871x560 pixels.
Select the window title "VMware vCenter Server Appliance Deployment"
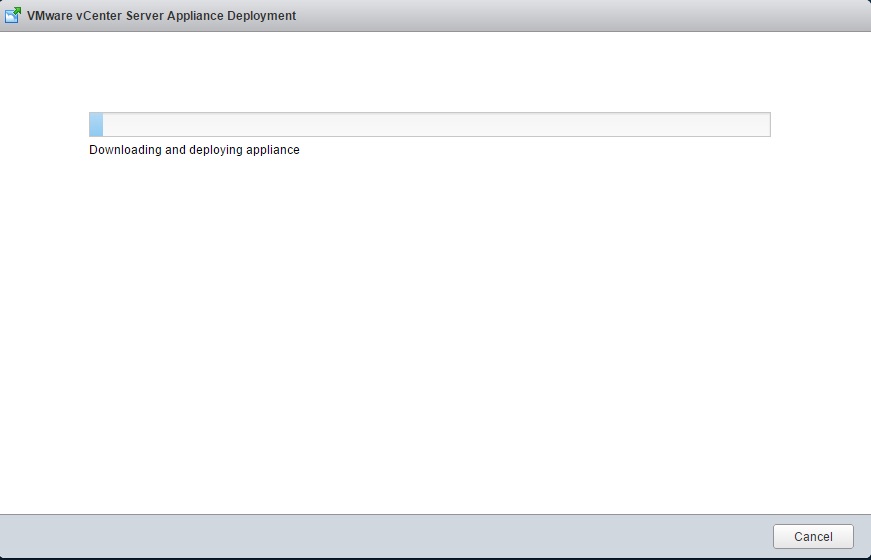click(161, 16)
